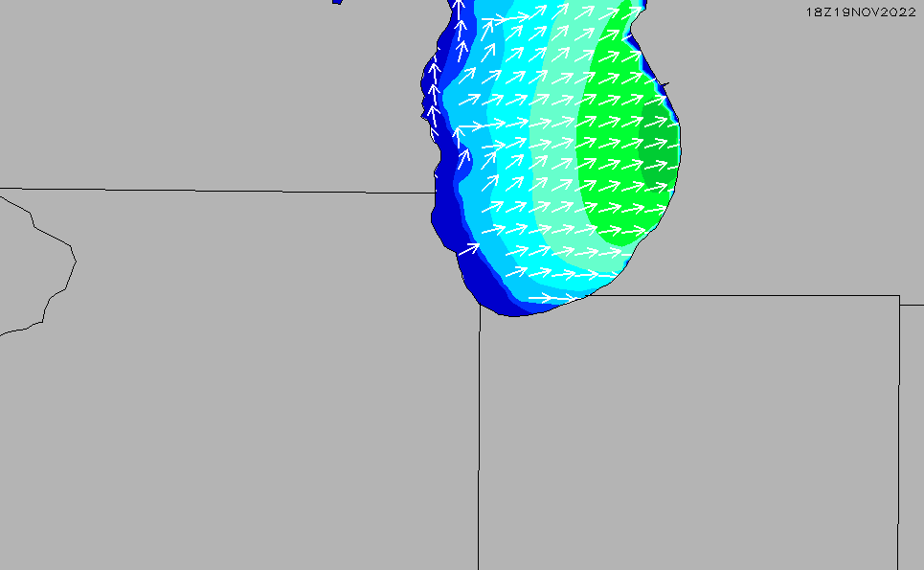The width and height of the screenshot is (924, 570).
Task: Click the gray land area southeast of lake
Action: click(x=689, y=431)
